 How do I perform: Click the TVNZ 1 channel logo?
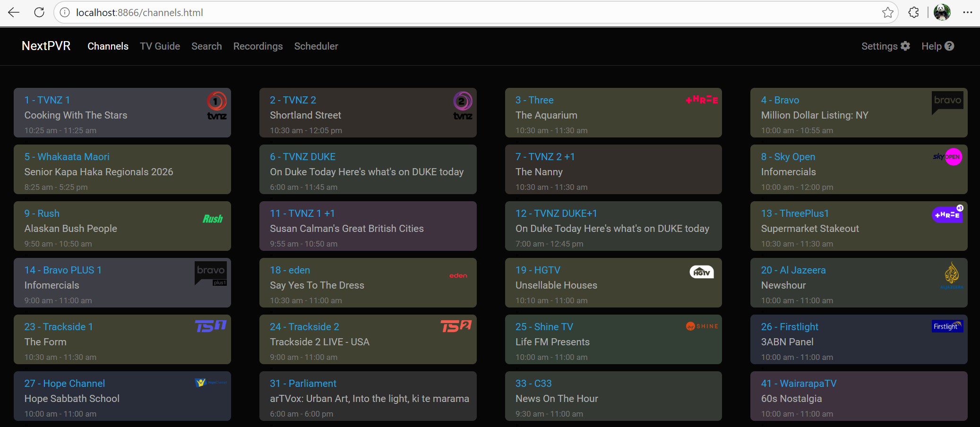pyautogui.click(x=216, y=105)
